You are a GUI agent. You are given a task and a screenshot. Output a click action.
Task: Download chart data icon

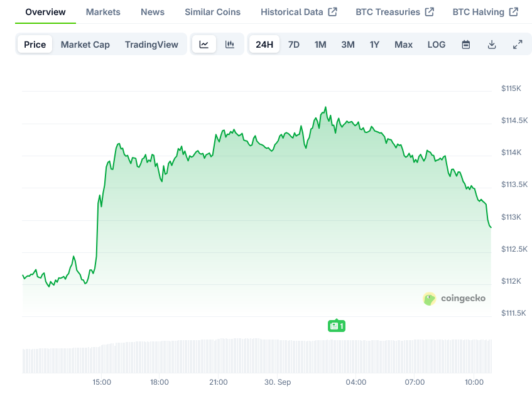click(x=492, y=45)
